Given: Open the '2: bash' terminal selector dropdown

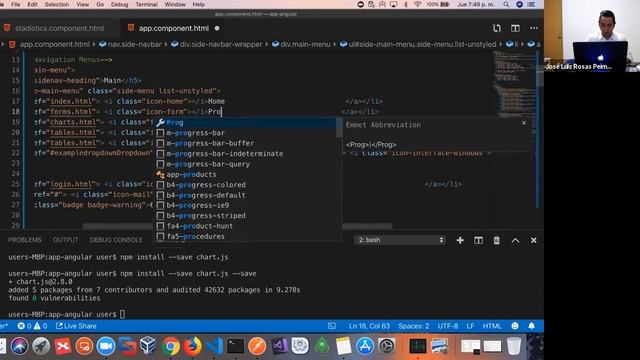Looking at the screenshot, I should click(400, 240).
